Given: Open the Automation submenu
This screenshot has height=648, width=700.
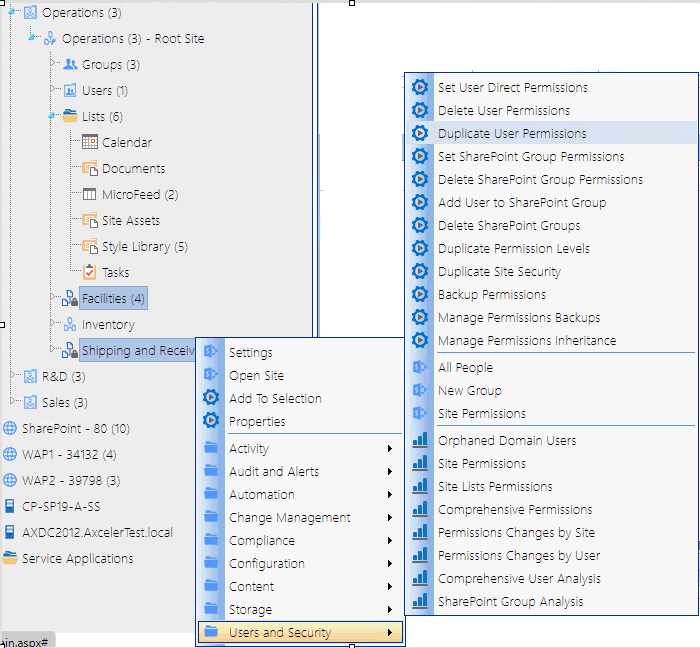Looking at the screenshot, I should pos(300,494).
